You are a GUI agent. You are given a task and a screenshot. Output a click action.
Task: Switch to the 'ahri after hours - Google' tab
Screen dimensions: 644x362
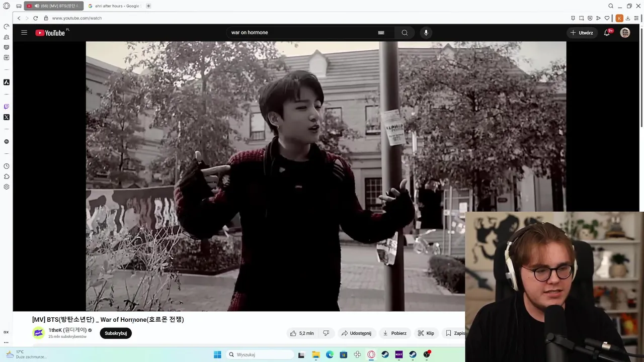[114, 6]
